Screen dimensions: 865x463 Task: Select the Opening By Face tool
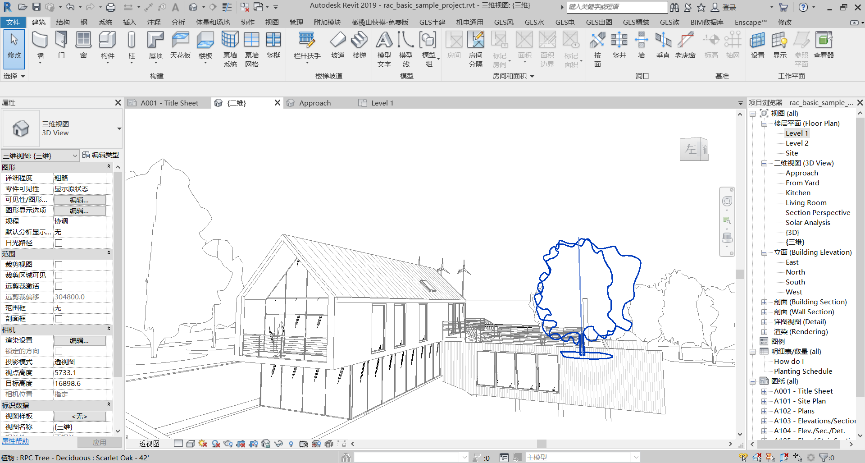pyautogui.click(x=597, y=49)
